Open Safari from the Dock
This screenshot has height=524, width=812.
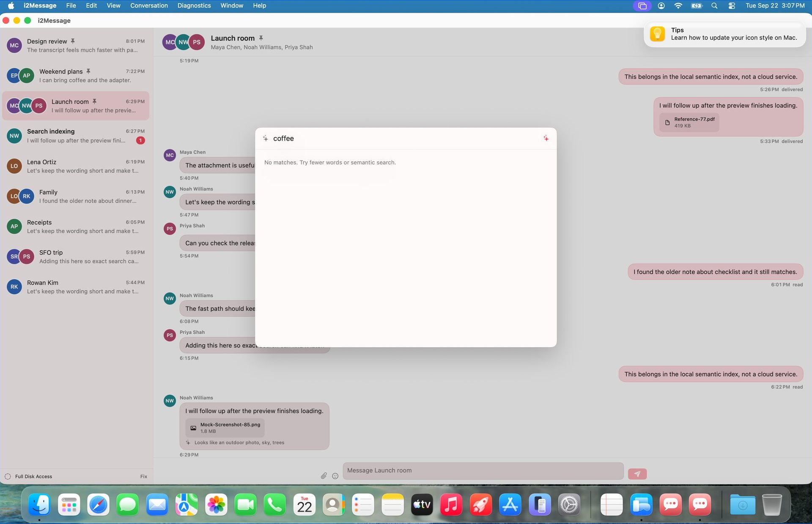[98, 505]
